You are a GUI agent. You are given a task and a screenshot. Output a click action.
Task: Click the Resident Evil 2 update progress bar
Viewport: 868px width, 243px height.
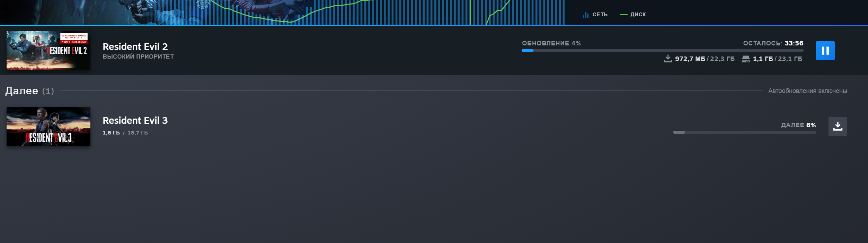point(662,51)
